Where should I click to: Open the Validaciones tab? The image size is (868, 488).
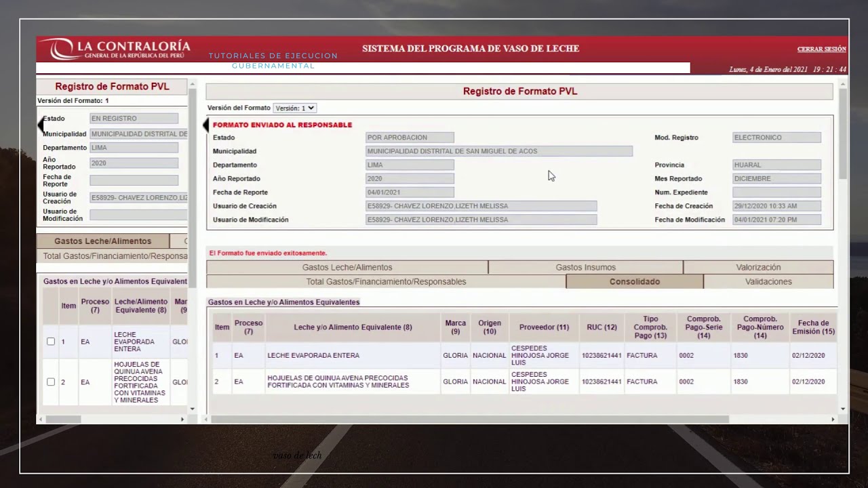[x=768, y=281]
